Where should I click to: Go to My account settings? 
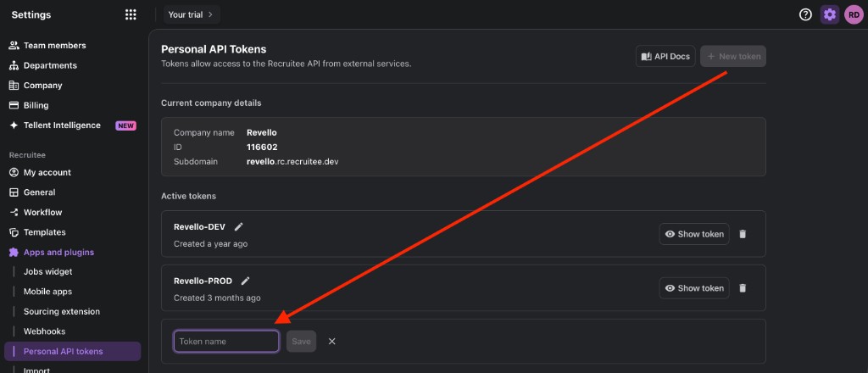47,173
